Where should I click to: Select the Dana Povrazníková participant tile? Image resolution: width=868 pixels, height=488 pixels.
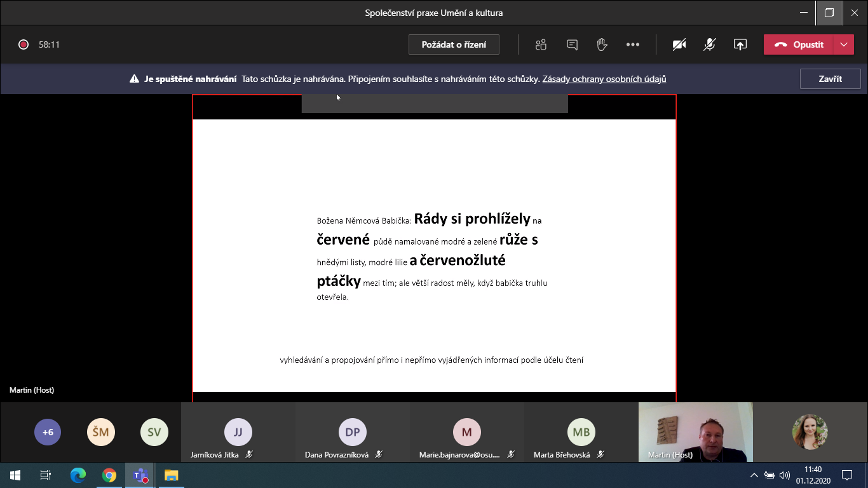[x=353, y=433]
